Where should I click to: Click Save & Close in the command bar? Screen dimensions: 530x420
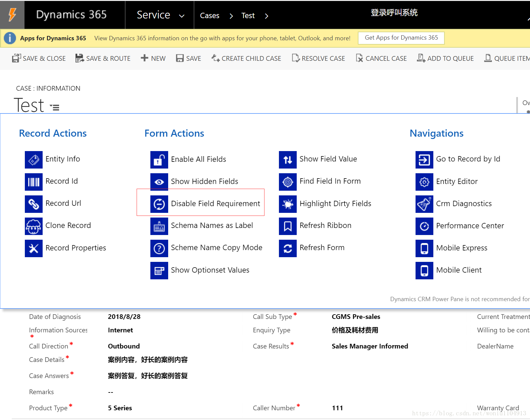[39, 58]
